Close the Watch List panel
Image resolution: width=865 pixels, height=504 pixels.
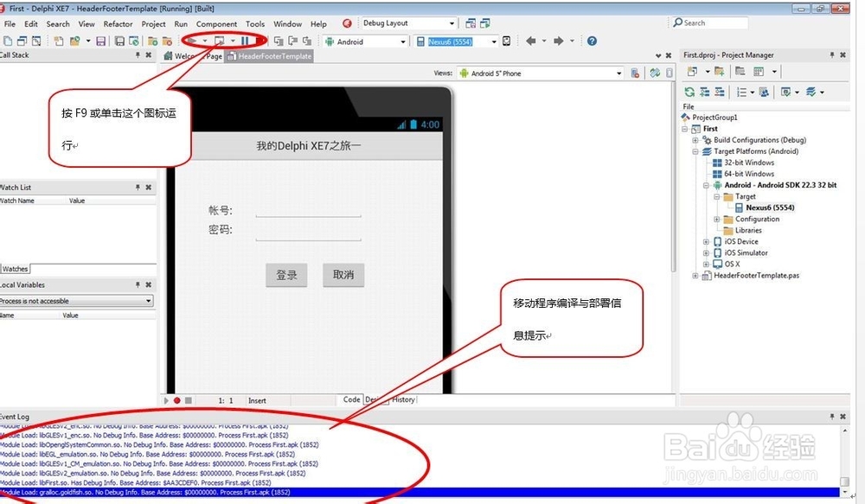[x=149, y=188]
